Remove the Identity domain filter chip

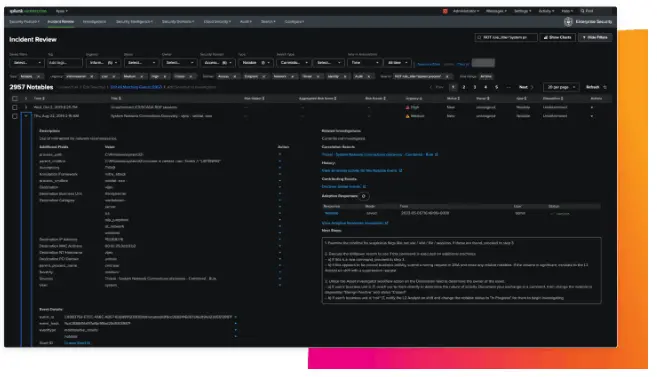pyautogui.click(x=345, y=77)
